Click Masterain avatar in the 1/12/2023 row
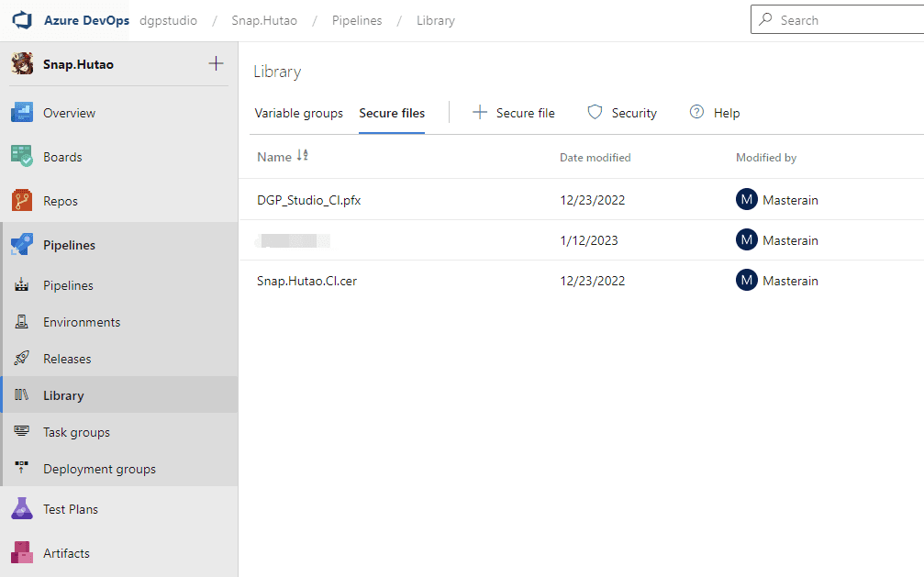 pyautogui.click(x=747, y=239)
